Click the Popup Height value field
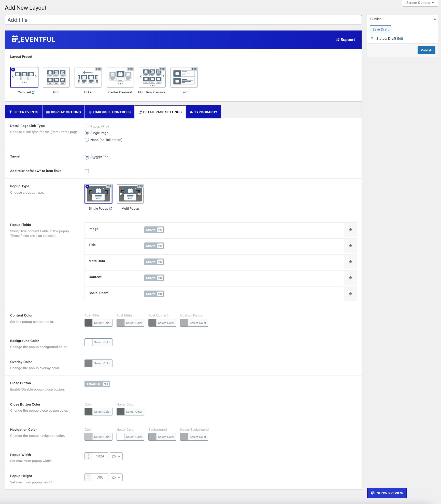The width and height of the screenshot is (441, 504). coord(100,477)
